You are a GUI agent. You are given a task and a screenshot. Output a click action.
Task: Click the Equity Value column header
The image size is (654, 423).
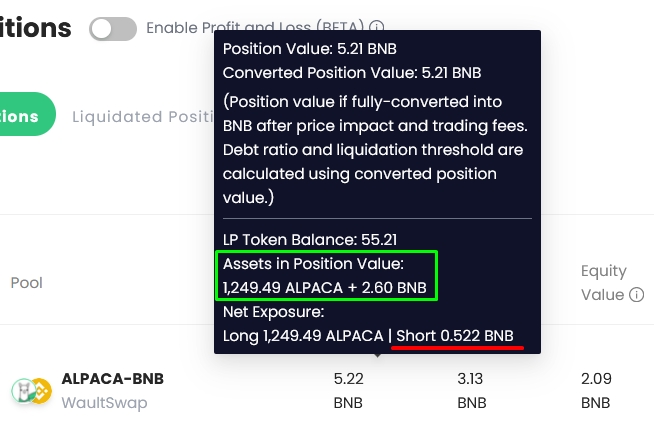[604, 282]
